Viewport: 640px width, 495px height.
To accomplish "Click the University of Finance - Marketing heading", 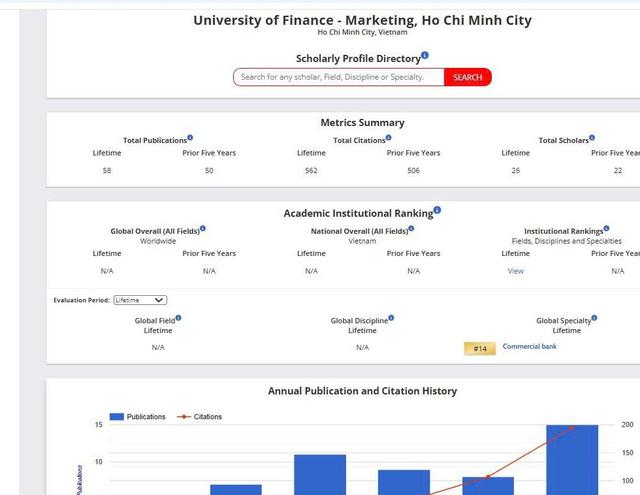I will click(x=362, y=20).
